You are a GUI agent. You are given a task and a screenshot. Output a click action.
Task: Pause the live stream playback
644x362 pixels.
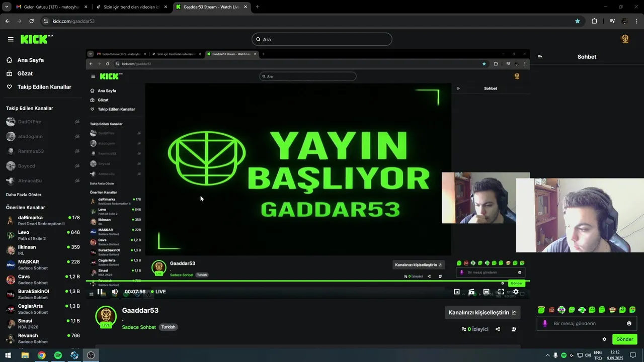[x=100, y=292]
